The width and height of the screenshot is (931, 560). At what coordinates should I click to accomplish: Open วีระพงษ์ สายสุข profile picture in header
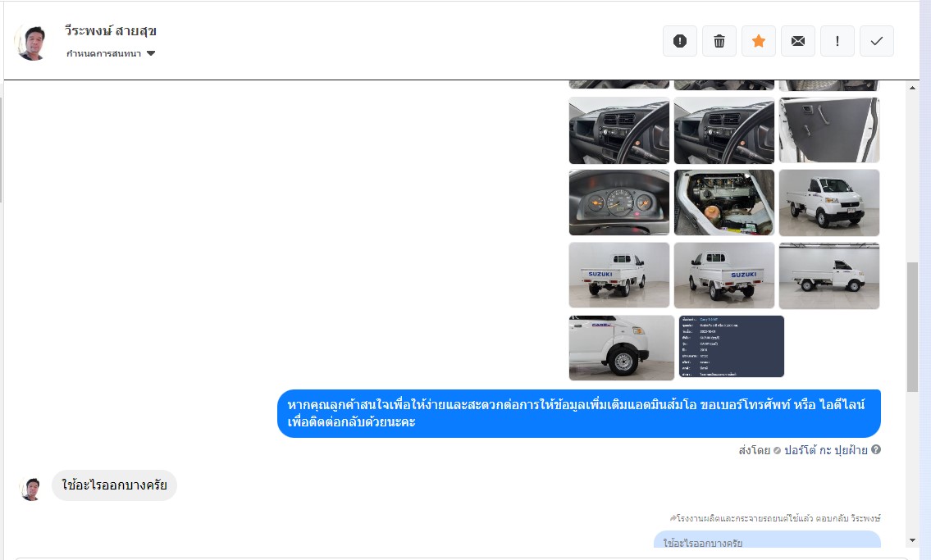pyautogui.click(x=33, y=42)
